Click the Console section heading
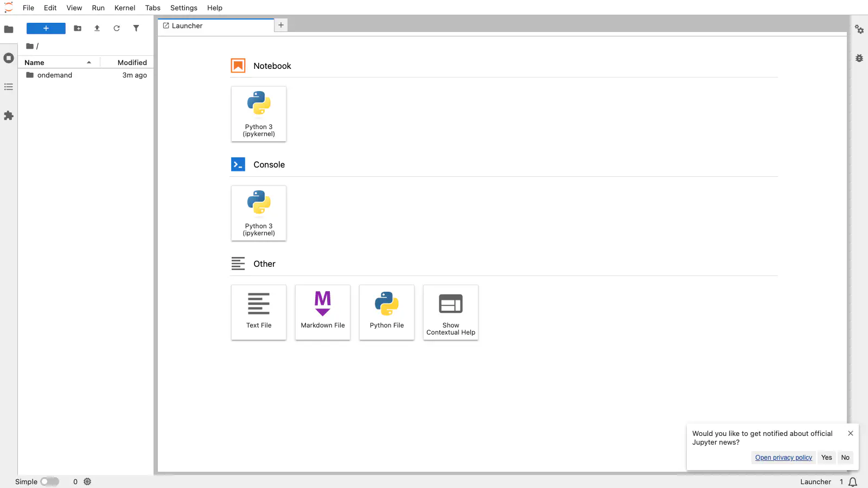 (269, 165)
